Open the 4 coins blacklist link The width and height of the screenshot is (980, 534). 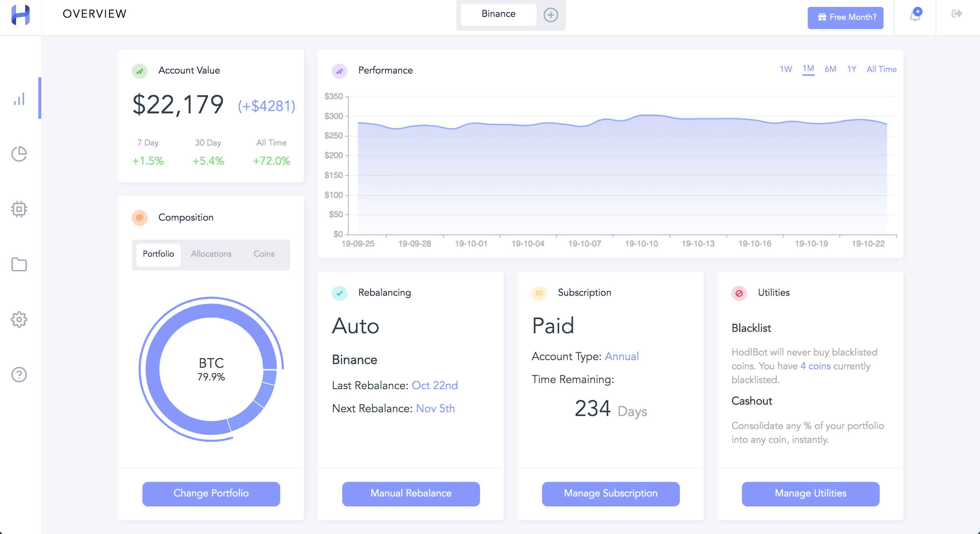tap(815, 366)
